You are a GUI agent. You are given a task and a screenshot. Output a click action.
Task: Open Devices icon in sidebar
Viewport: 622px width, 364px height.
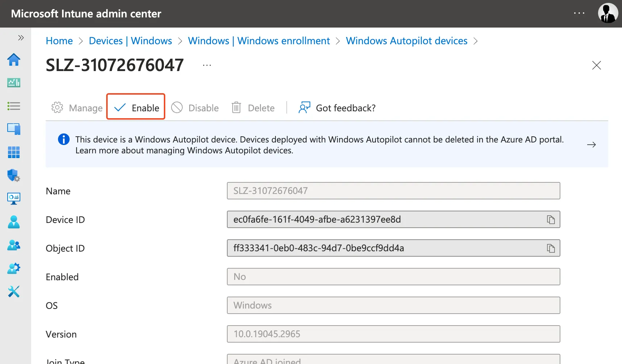click(14, 129)
